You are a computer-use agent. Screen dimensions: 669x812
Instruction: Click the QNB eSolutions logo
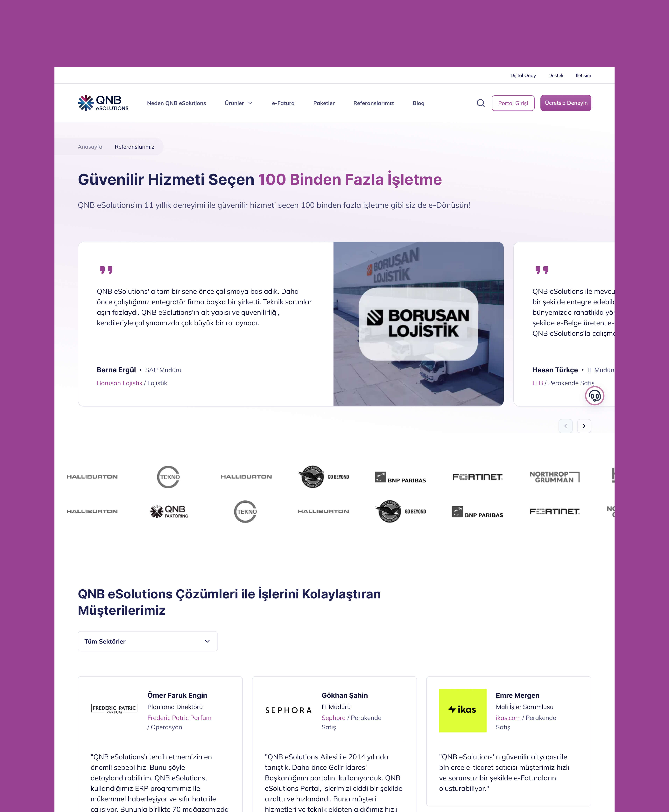(x=103, y=103)
